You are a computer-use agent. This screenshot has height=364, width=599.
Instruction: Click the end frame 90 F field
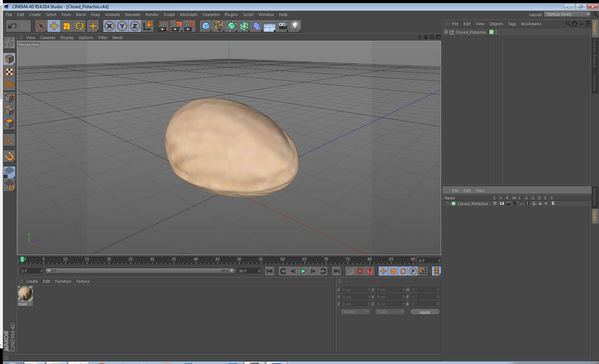[249, 271]
